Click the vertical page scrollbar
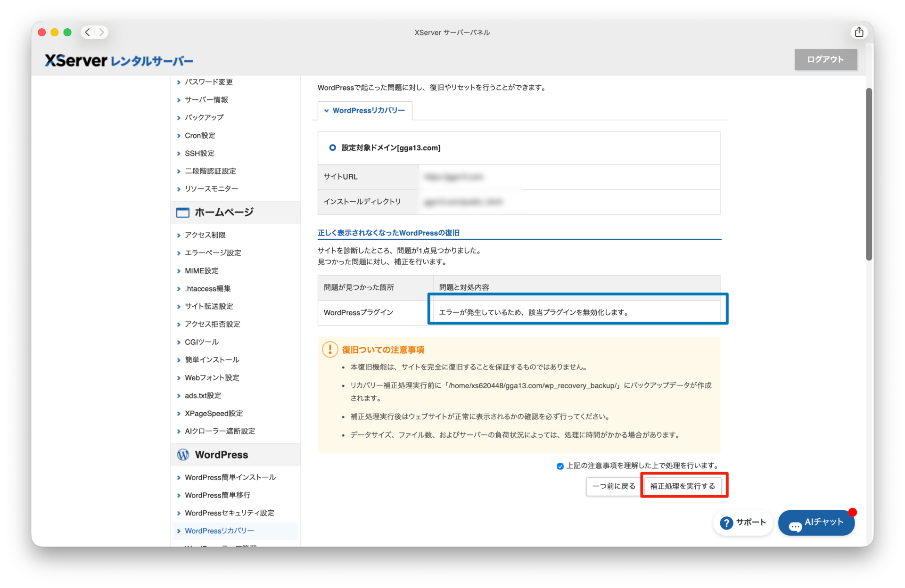 click(869, 174)
